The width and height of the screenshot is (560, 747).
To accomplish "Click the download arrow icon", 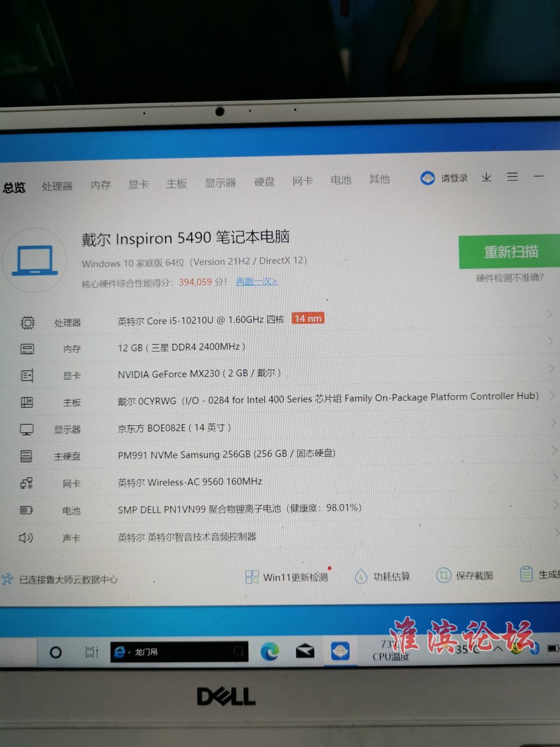I will 486,177.
